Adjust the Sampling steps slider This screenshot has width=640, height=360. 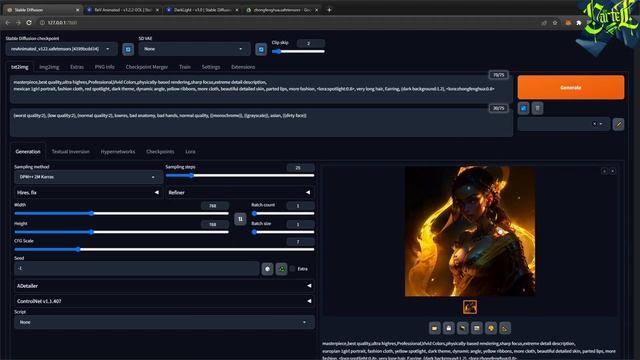240,176
